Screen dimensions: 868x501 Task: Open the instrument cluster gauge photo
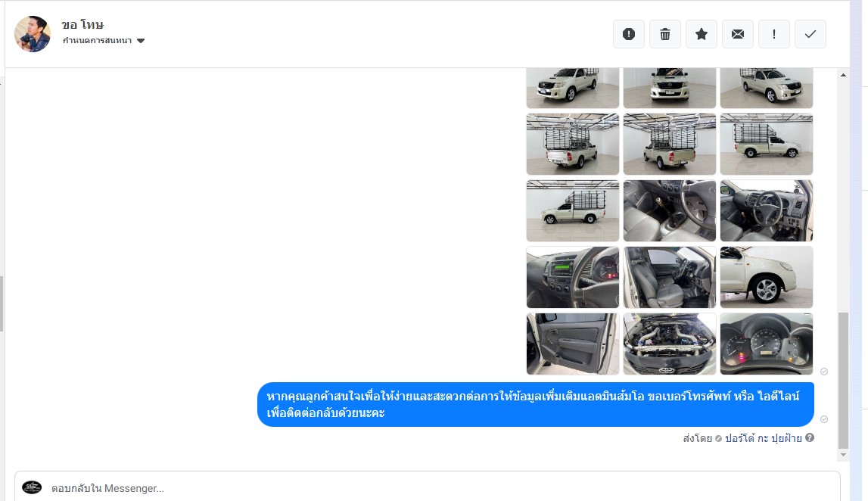766,344
